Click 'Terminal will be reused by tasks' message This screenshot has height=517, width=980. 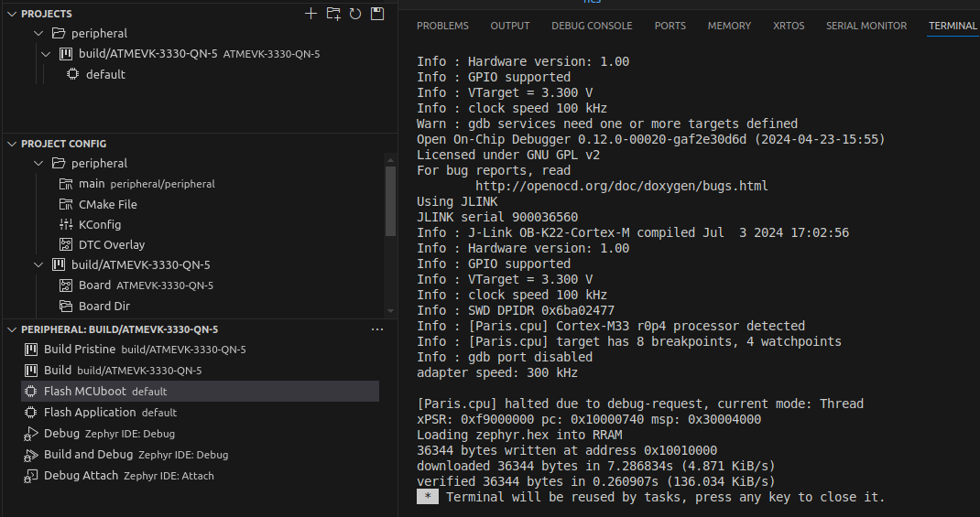(666, 497)
